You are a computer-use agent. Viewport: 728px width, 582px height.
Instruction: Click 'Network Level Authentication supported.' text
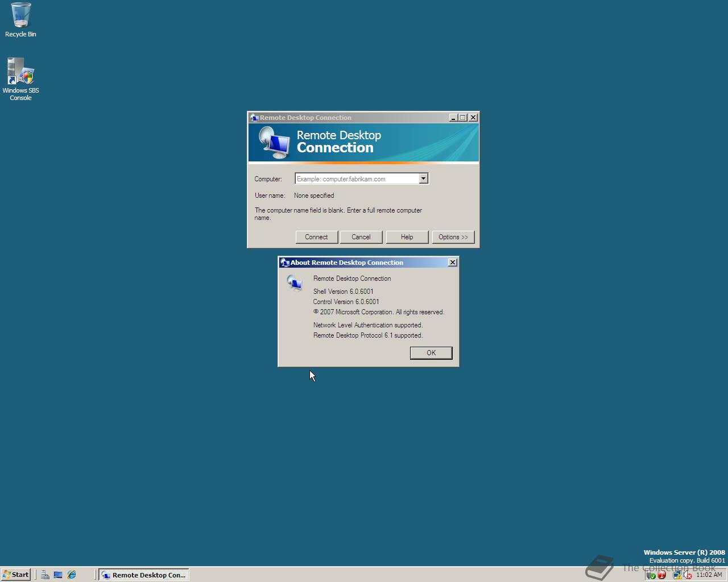point(368,325)
